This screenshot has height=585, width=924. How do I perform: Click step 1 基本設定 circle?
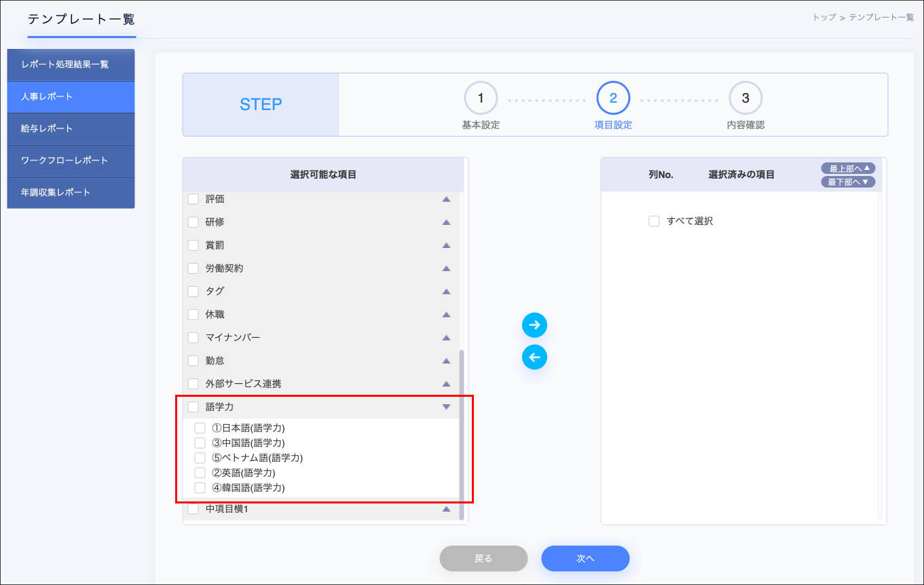[481, 98]
